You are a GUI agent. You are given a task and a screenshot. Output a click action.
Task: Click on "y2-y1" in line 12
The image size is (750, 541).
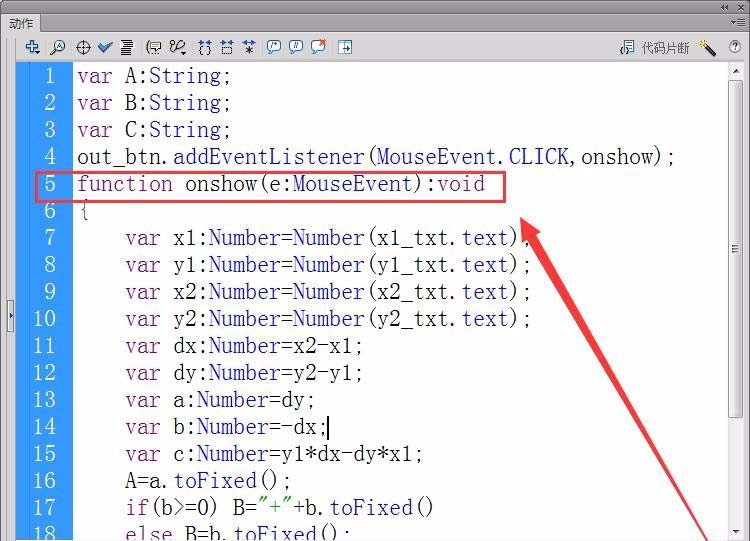click(x=323, y=373)
